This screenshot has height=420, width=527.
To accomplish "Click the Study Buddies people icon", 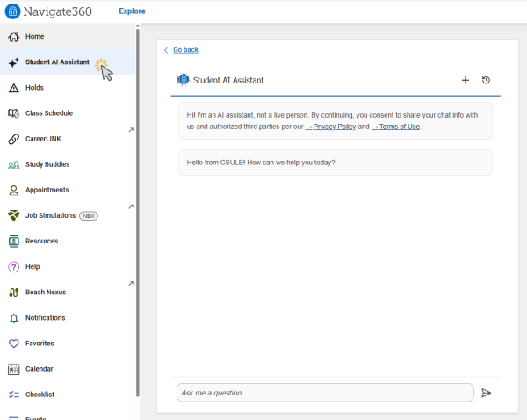I will (x=14, y=165).
